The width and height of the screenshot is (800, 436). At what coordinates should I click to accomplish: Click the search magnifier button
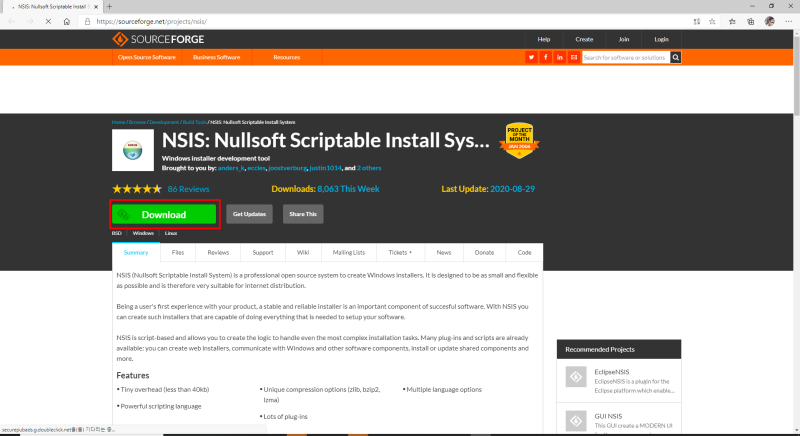676,57
